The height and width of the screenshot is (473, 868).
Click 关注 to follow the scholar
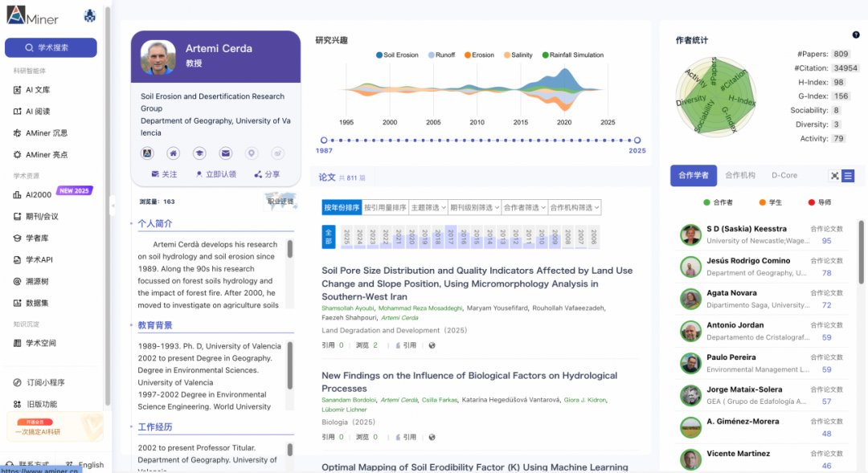coord(165,174)
